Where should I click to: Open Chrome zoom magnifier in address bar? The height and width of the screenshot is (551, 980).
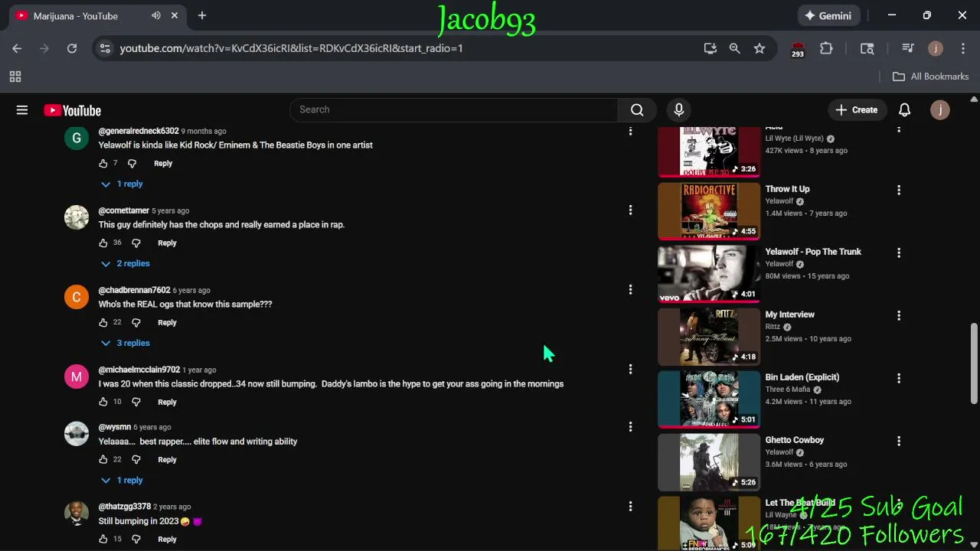[x=735, y=48]
